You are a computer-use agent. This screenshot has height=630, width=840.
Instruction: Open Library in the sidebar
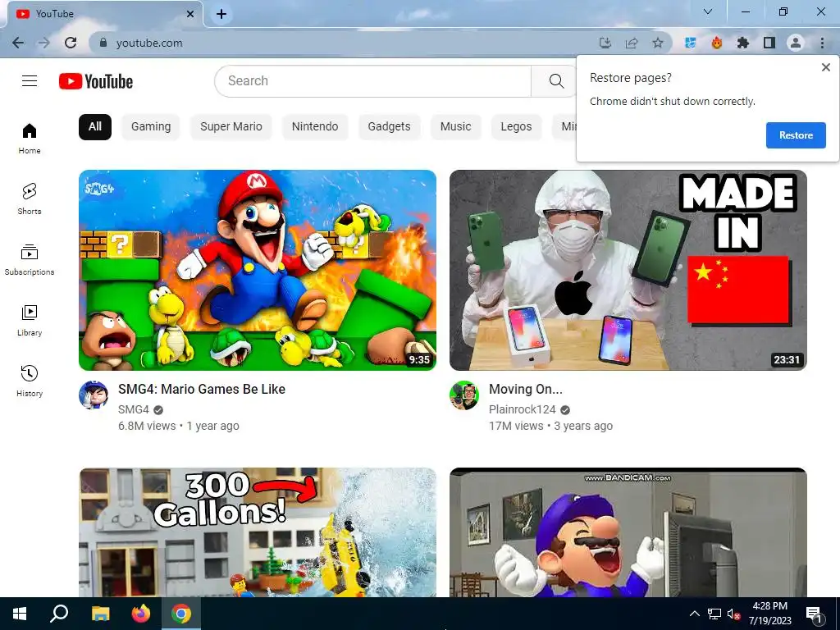pos(30,321)
